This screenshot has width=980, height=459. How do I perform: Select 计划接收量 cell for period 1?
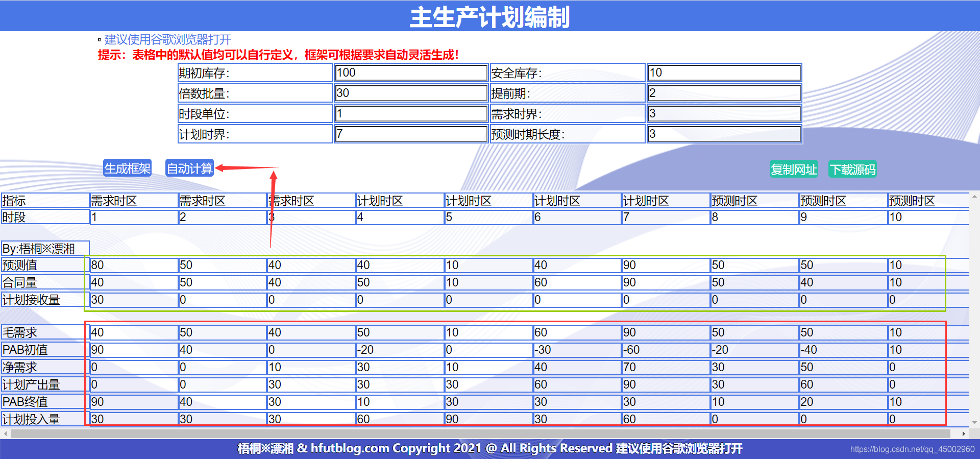coord(134,300)
